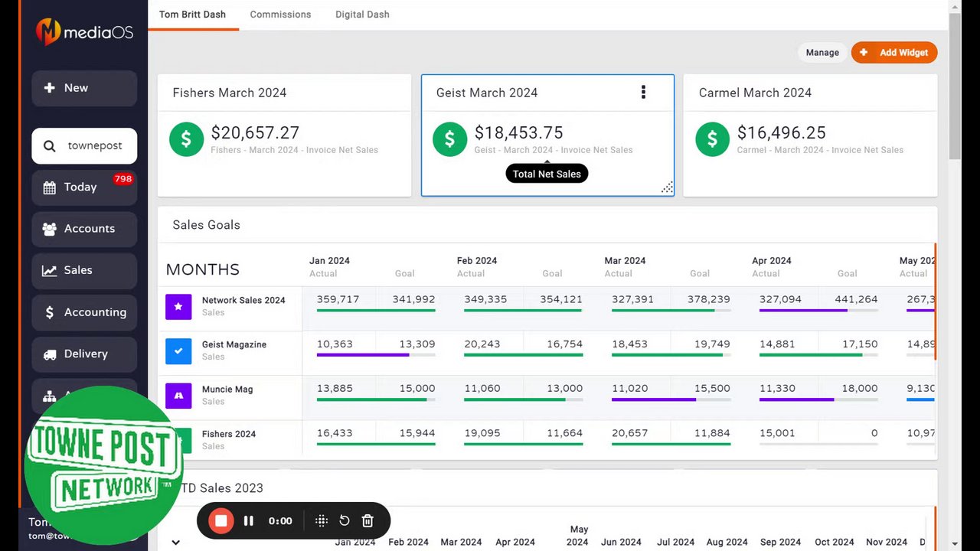Click the recording toolbar grid dots icon
980x551 pixels.
(322, 521)
